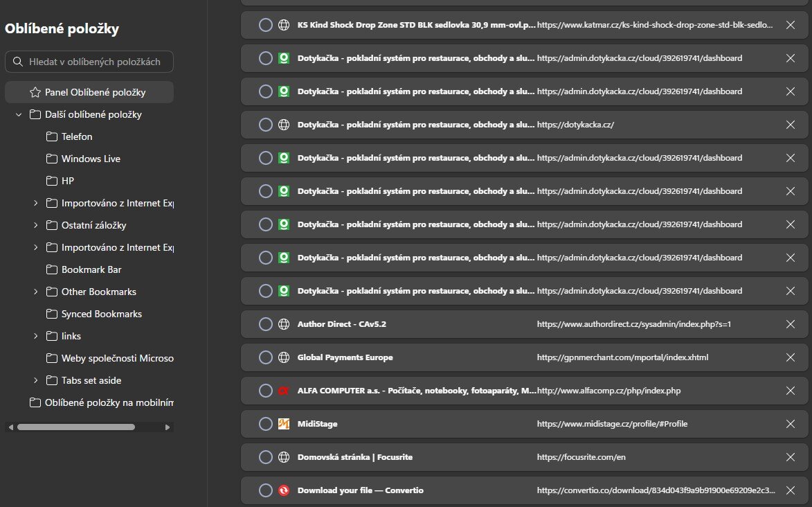Collapse the Další oblíbené položky folder
The image size is (812, 507).
pos(19,114)
